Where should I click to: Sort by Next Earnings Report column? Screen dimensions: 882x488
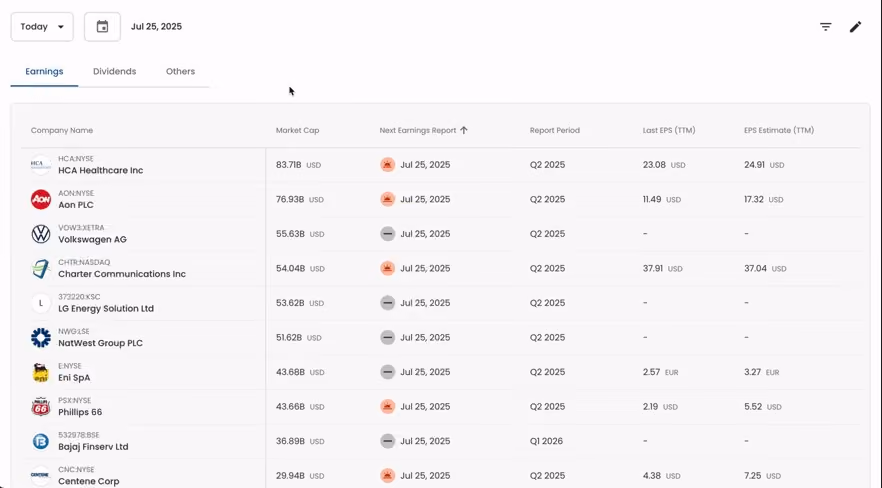pyautogui.click(x=417, y=130)
